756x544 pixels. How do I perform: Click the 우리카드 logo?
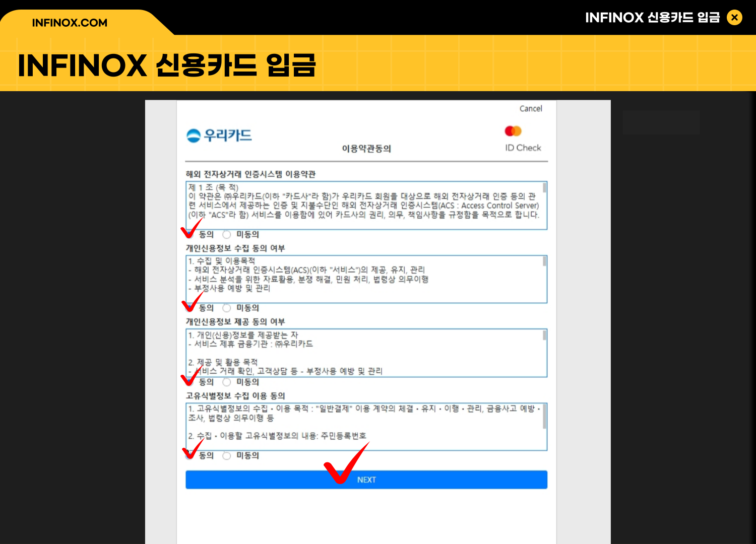click(219, 135)
